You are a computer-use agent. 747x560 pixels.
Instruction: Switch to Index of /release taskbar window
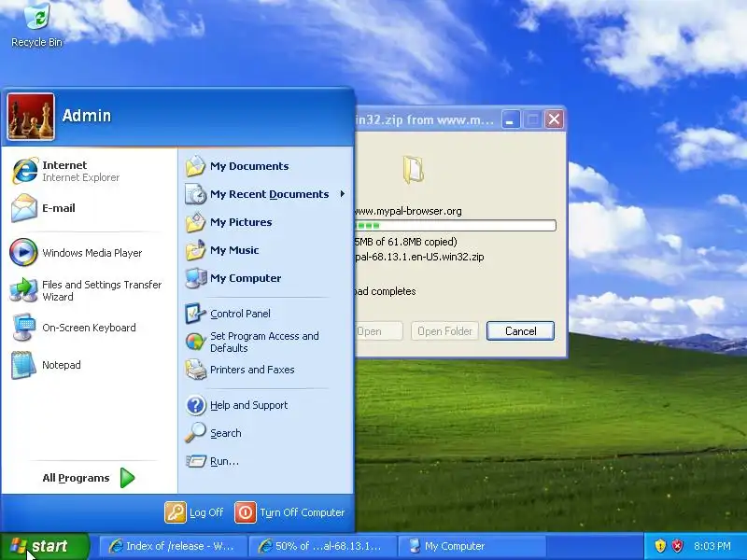[173, 546]
